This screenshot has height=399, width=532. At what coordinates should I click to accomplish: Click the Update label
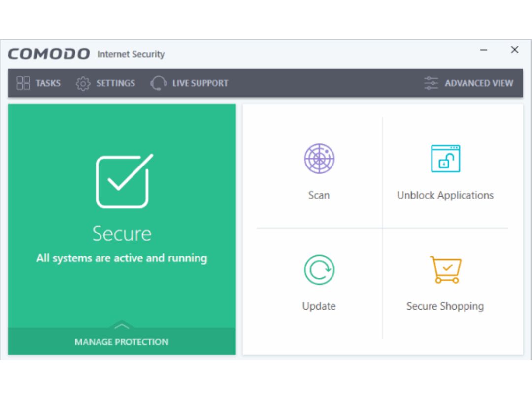pos(319,306)
